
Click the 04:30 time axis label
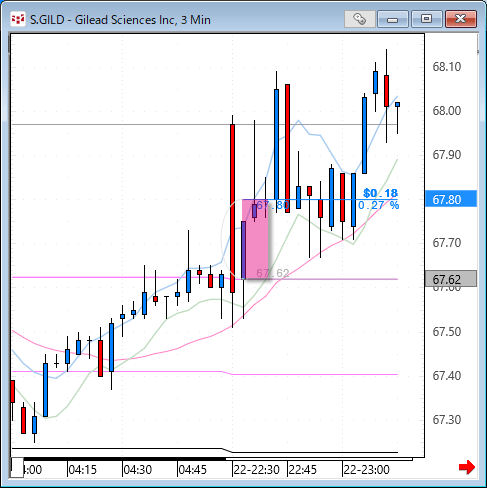click(x=137, y=470)
